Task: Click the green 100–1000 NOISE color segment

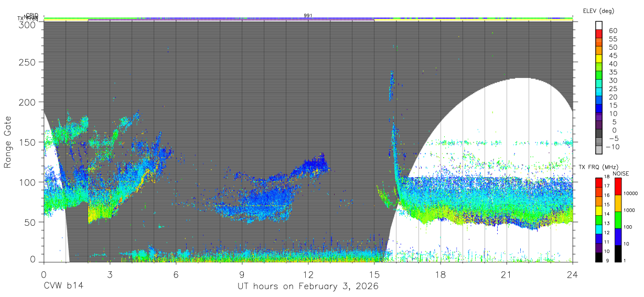Action: (617, 220)
